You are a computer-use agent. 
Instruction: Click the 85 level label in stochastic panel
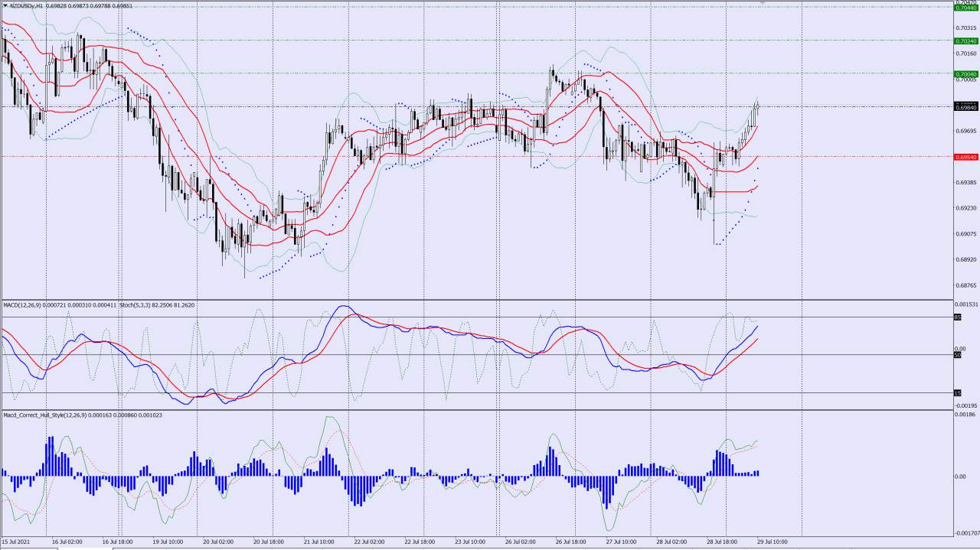click(x=957, y=317)
